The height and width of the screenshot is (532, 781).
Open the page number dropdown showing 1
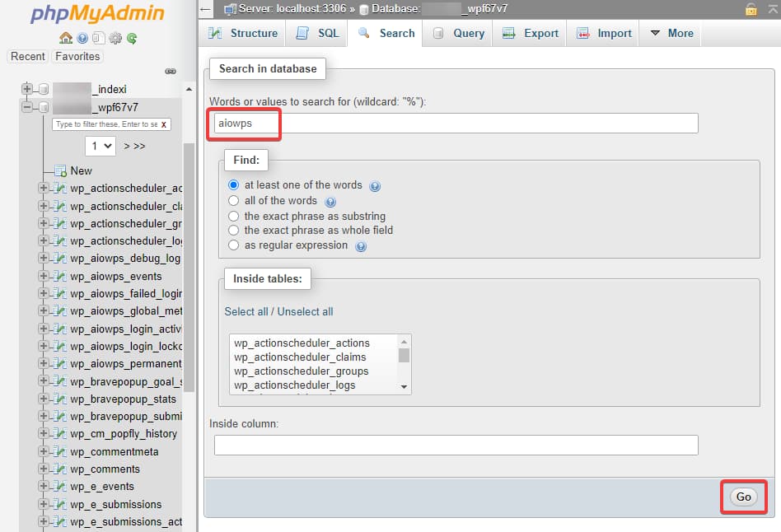(x=101, y=146)
